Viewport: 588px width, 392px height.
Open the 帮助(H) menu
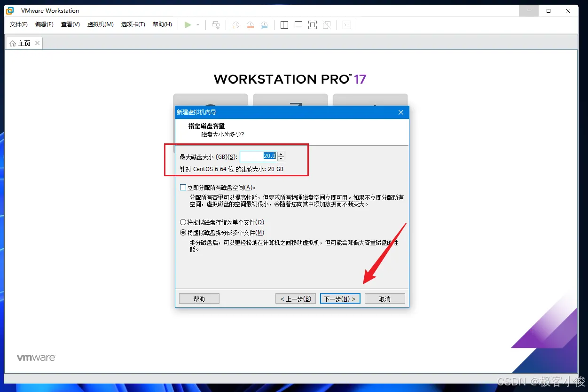coord(162,24)
